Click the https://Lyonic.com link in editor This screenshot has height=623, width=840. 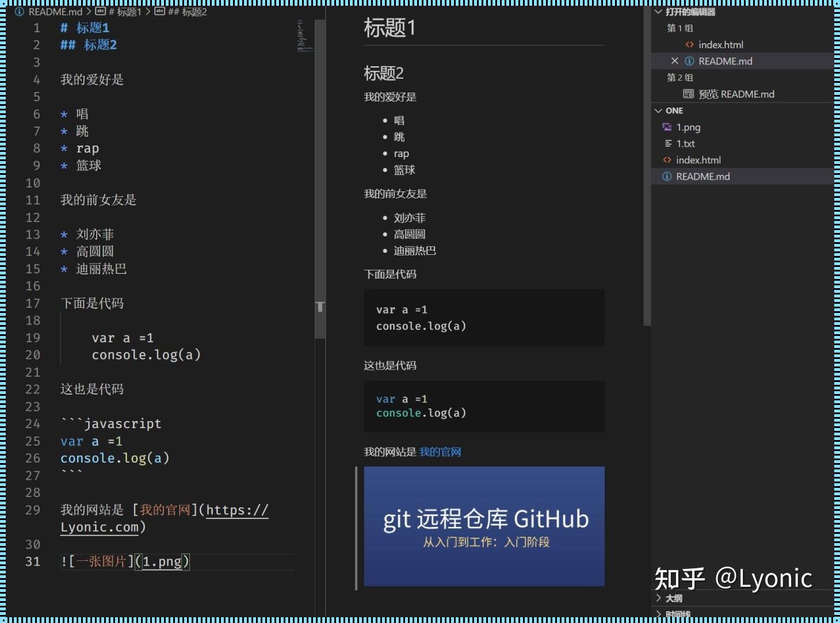tap(164, 518)
